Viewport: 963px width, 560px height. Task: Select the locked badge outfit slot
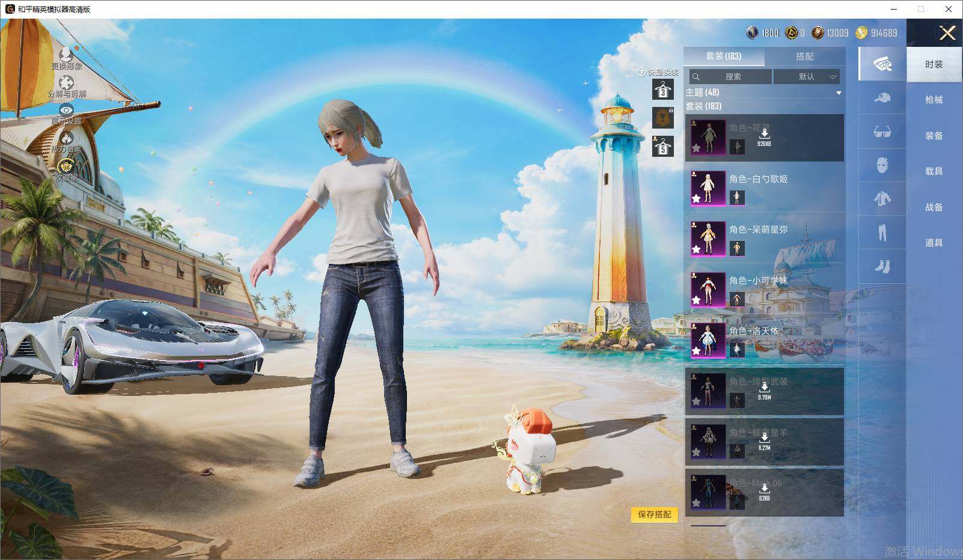[663, 118]
